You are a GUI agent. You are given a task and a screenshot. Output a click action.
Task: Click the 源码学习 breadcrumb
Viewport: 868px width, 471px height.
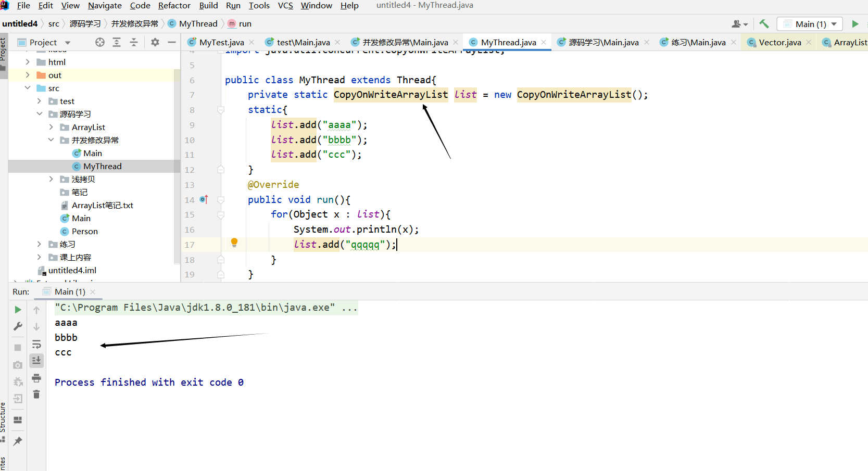[85, 24]
